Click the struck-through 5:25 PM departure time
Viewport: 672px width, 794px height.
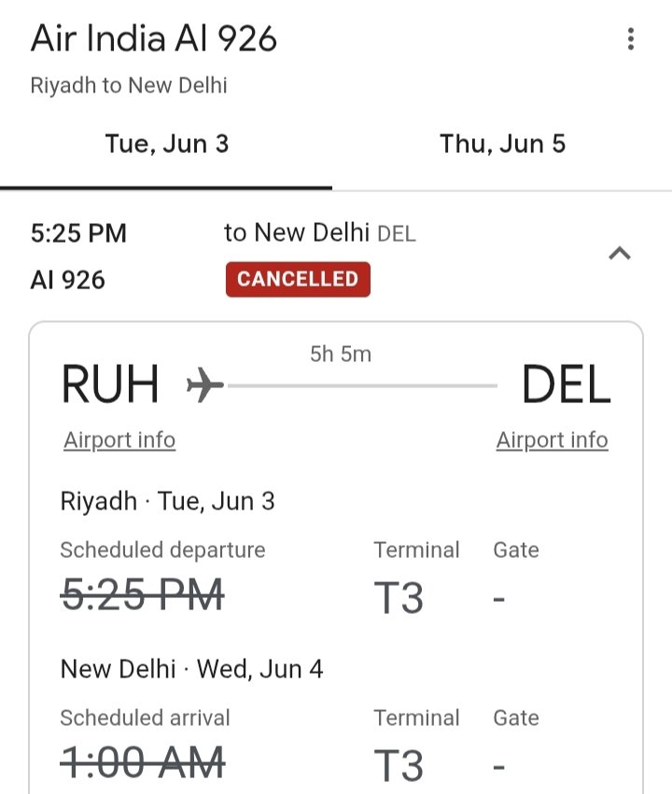(142, 594)
